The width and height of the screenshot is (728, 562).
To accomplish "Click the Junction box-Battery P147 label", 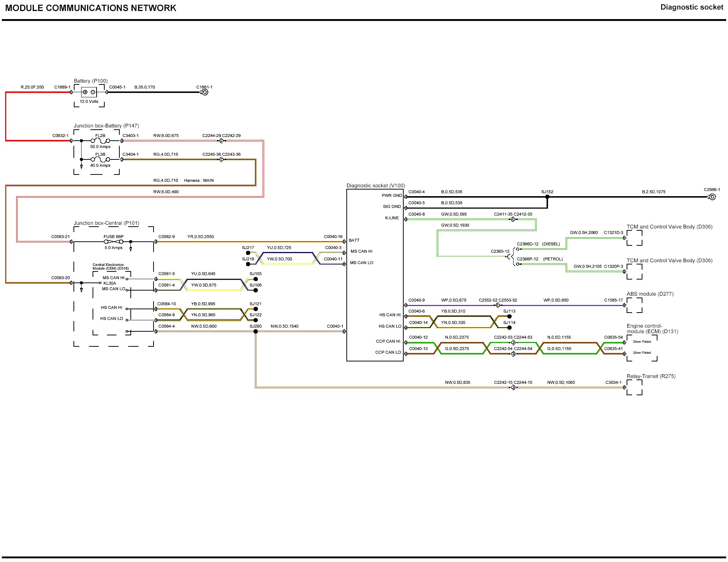I will coord(106,126).
